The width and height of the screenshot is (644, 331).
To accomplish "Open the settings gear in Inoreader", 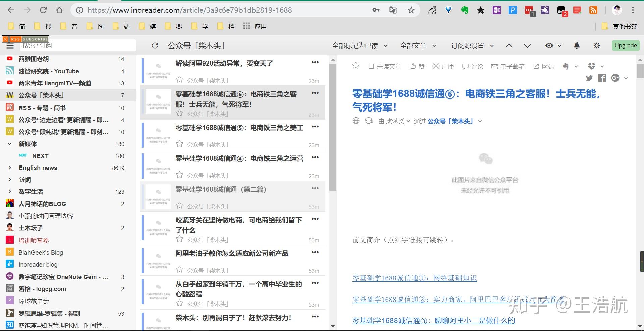I will click(596, 45).
